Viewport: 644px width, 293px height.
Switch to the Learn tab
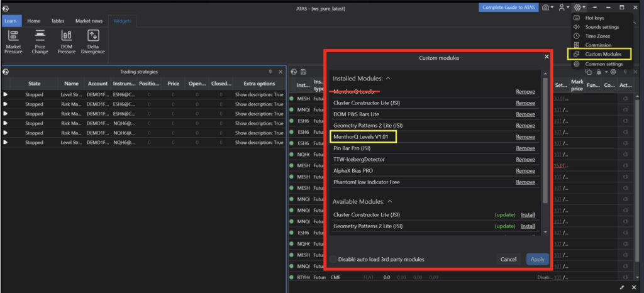pos(11,21)
